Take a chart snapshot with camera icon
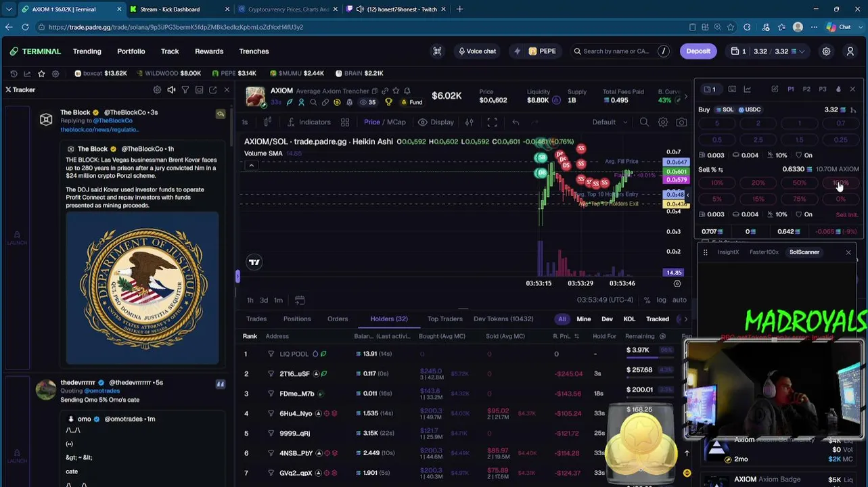This screenshot has height=487, width=868. click(x=681, y=122)
